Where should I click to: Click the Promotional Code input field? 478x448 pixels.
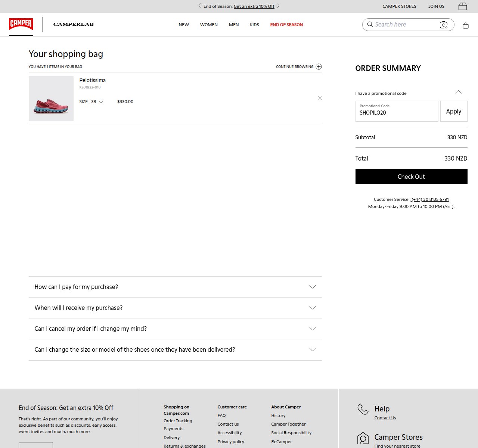point(397,111)
